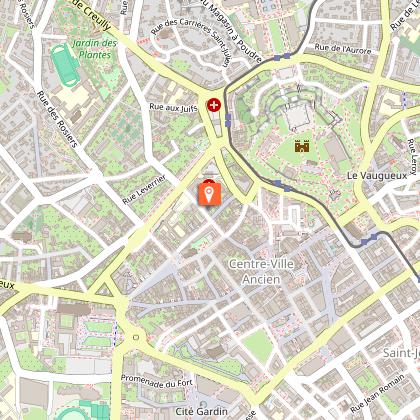420x420 pixels.
Task: Click the Cité Gardin place label
Action: (201, 411)
